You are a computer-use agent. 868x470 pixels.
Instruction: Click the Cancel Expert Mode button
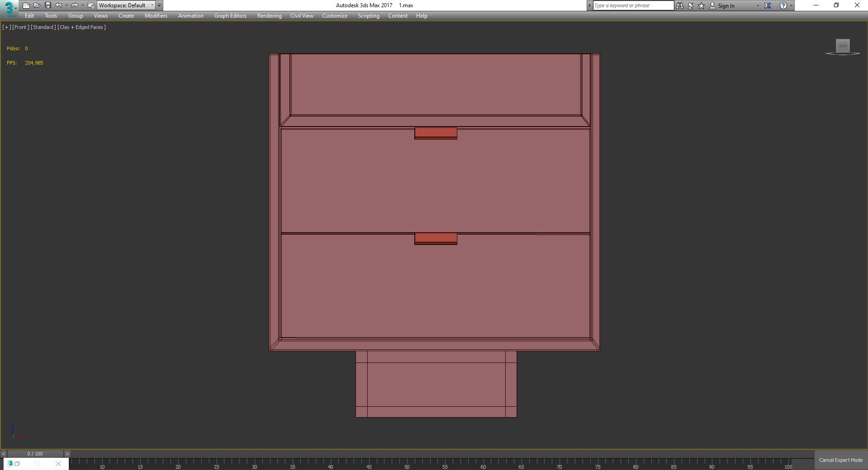841,460
